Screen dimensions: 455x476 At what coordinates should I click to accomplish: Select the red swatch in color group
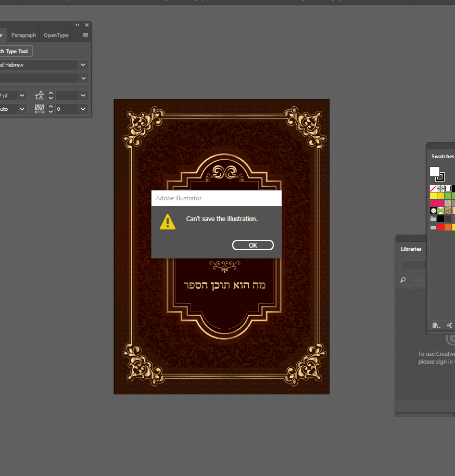pyautogui.click(x=441, y=227)
